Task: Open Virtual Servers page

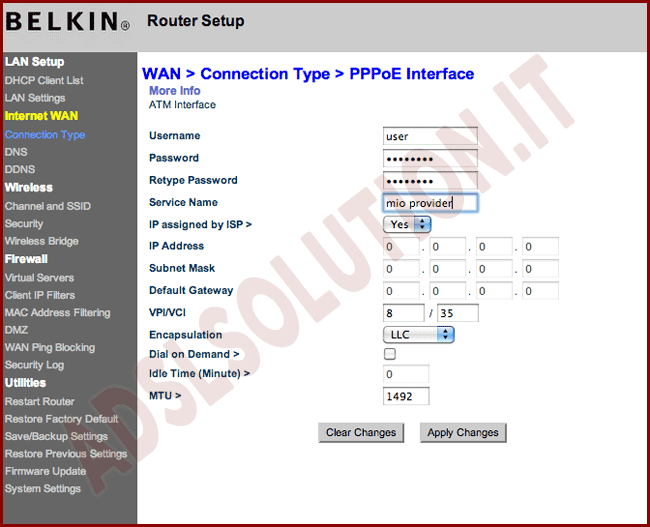Action: pos(39,278)
